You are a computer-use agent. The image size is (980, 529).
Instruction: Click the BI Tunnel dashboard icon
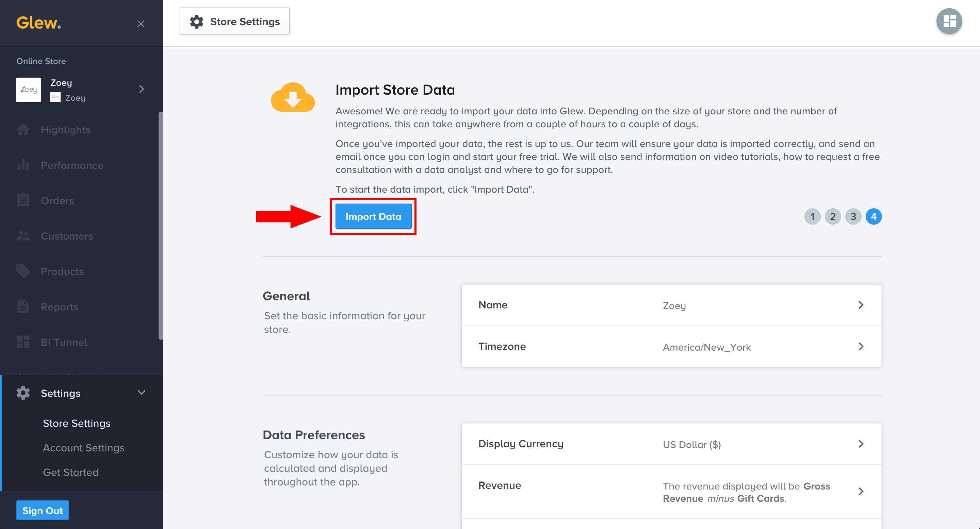coord(23,342)
